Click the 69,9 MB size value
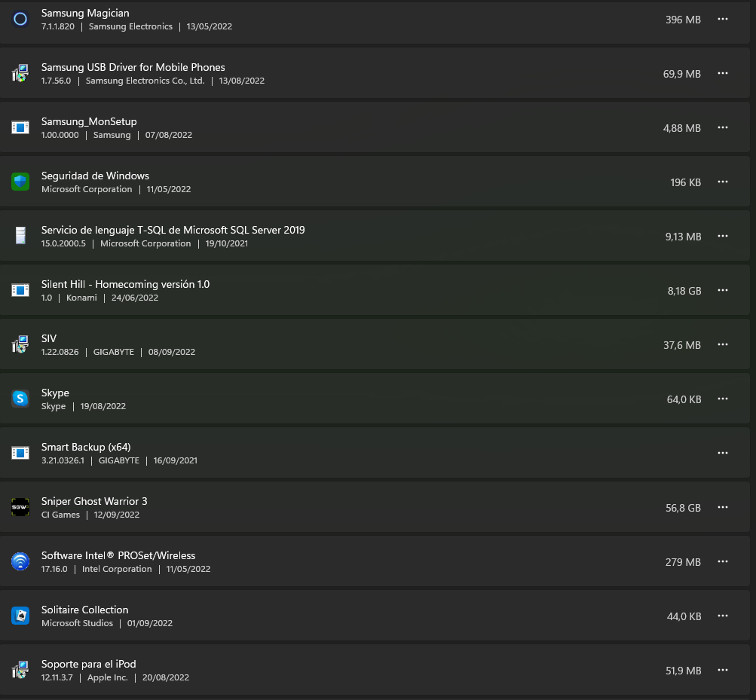This screenshot has height=700, width=756. click(x=681, y=75)
